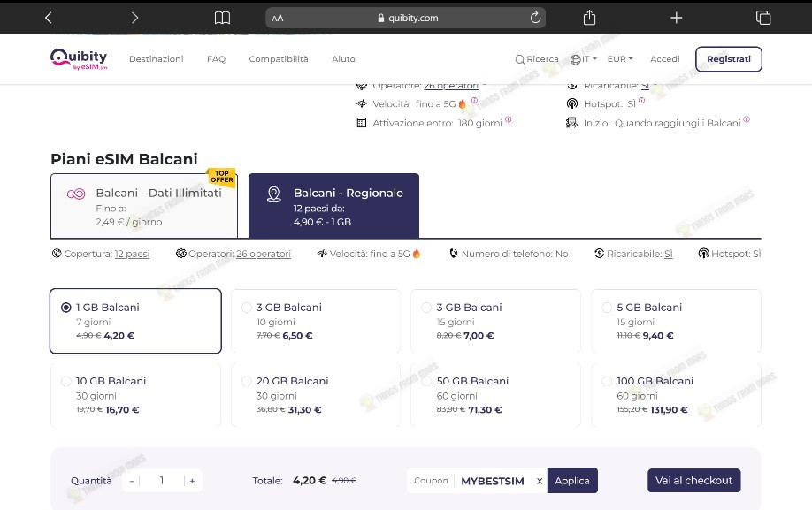812x510 pixels.
Task: Click the phone icon beside Numero di telefono
Action: click(x=454, y=254)
